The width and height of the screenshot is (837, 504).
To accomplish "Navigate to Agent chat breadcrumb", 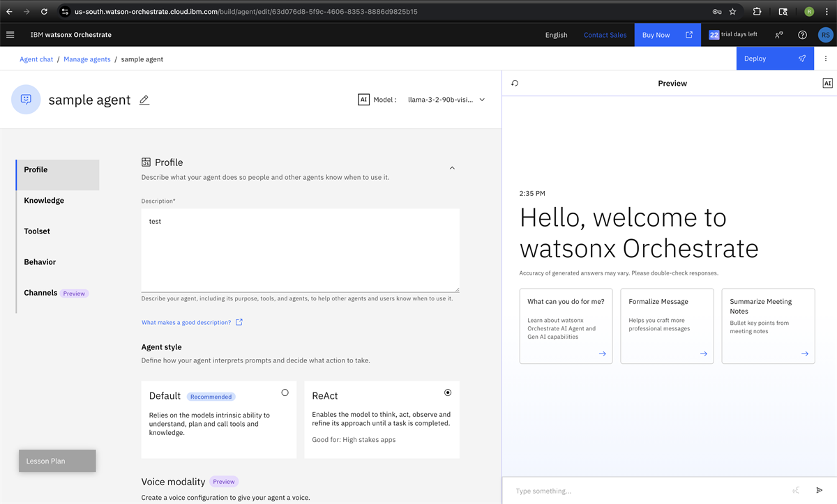I will (36, 59).
